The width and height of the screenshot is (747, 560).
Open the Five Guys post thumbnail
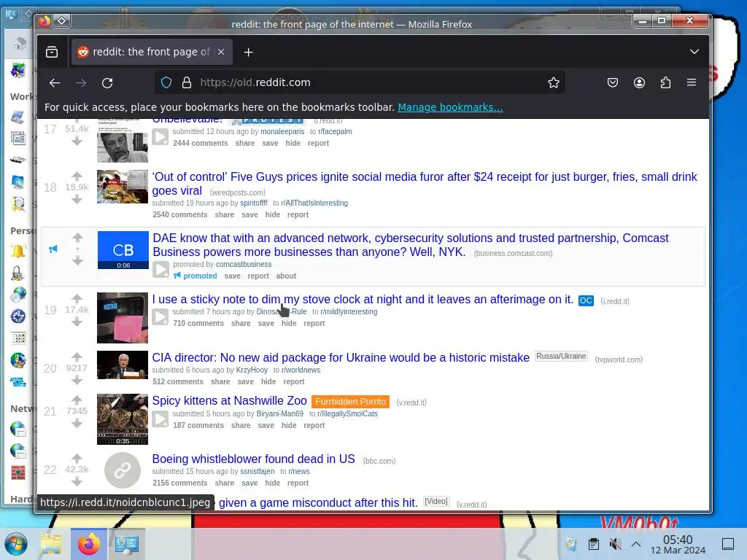click(123, 187)
